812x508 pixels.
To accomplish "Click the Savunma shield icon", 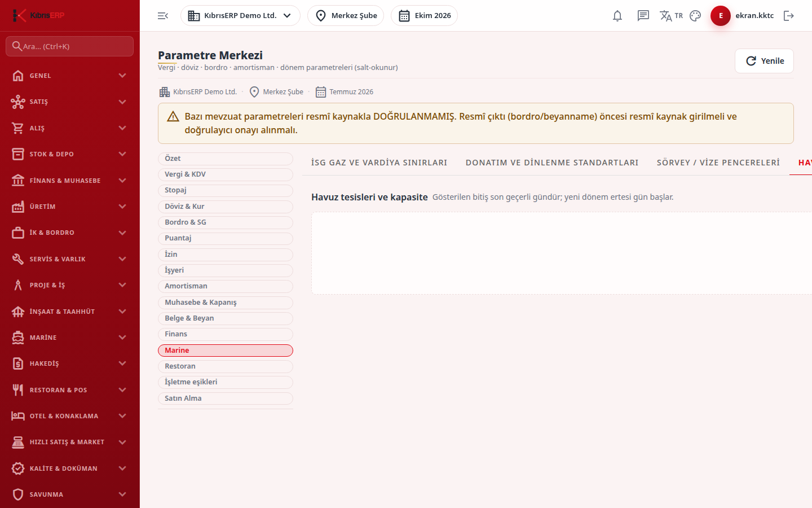I will tap(18, 494).
